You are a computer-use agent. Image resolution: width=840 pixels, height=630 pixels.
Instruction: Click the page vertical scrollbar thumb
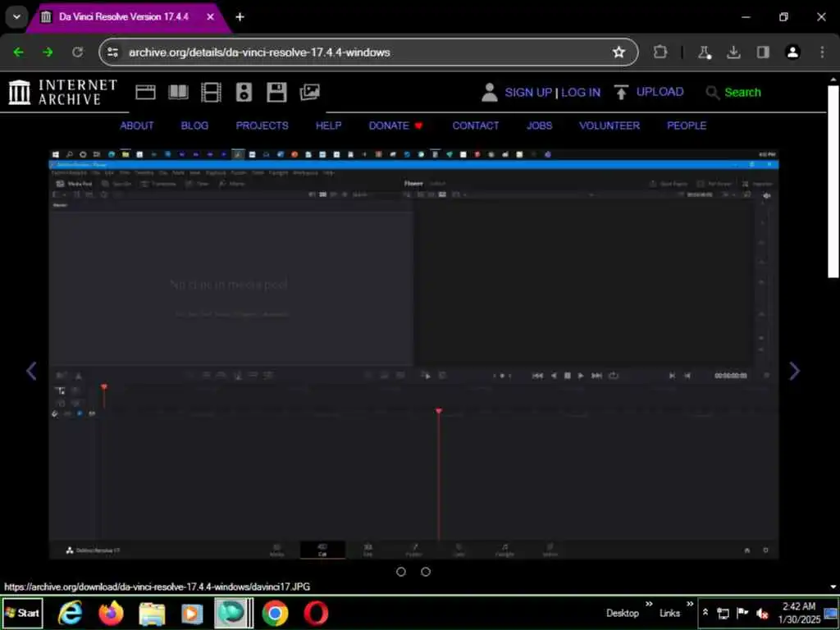(833, 181)
